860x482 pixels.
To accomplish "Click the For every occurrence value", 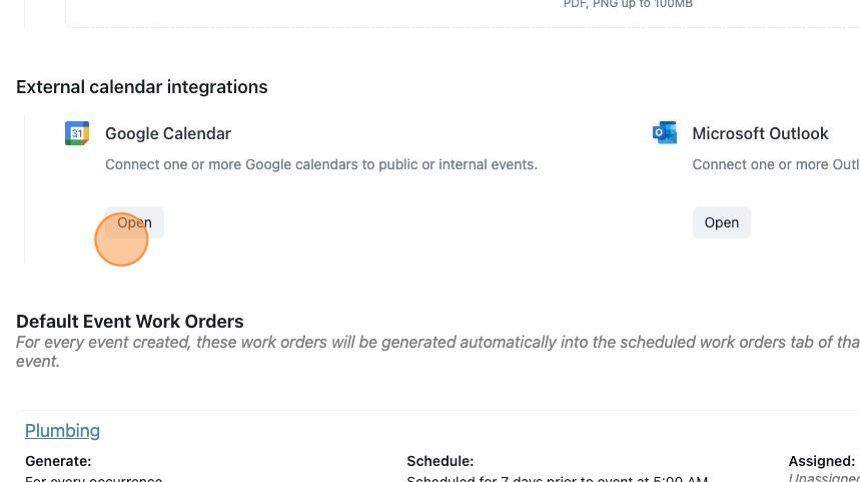I will [x=94, y=478].
